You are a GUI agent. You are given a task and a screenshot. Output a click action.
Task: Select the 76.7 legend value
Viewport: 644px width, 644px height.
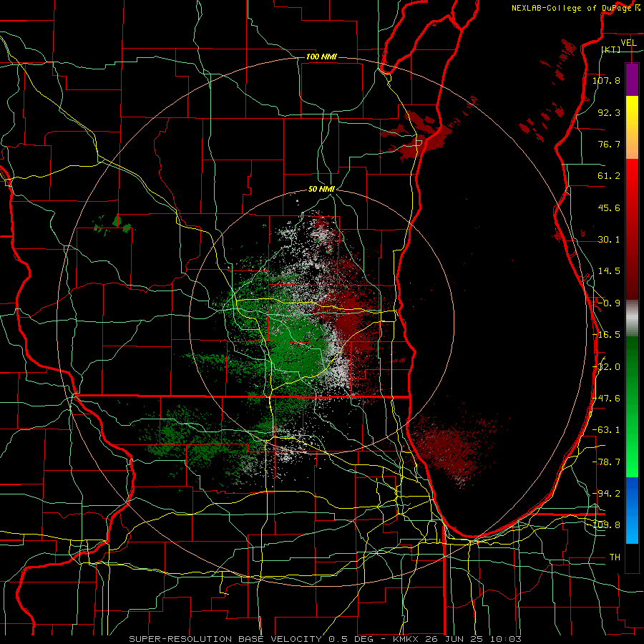point(609,144)
